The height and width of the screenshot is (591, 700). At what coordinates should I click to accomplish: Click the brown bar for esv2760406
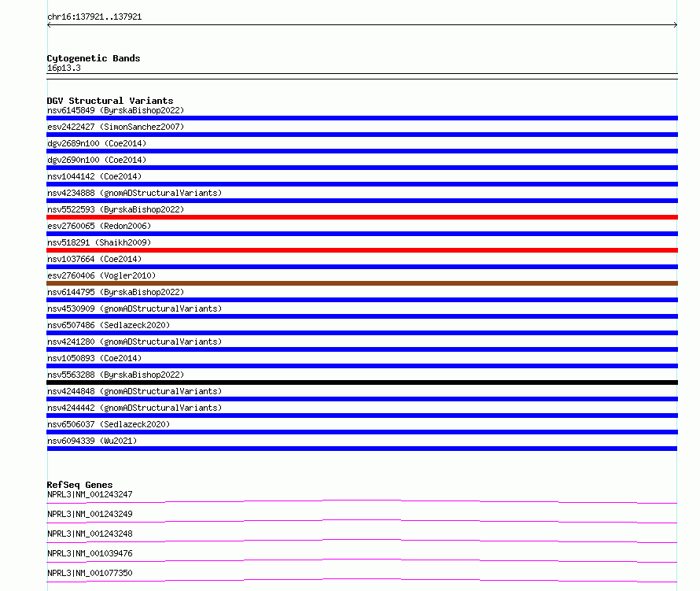click(362, 283)
